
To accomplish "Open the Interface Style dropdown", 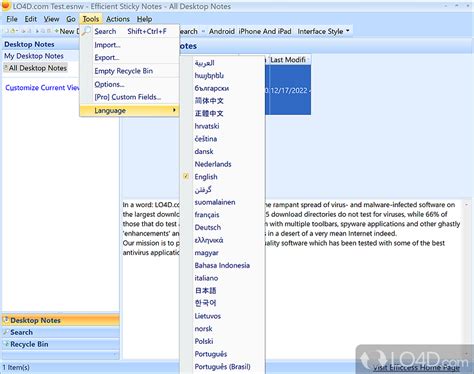I will pos(323,31).
